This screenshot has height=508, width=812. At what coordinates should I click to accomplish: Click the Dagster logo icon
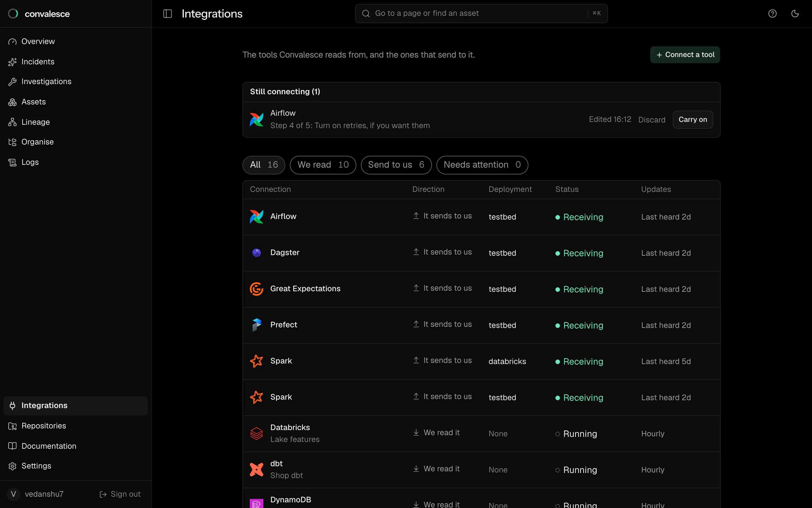tap(257, 253)
